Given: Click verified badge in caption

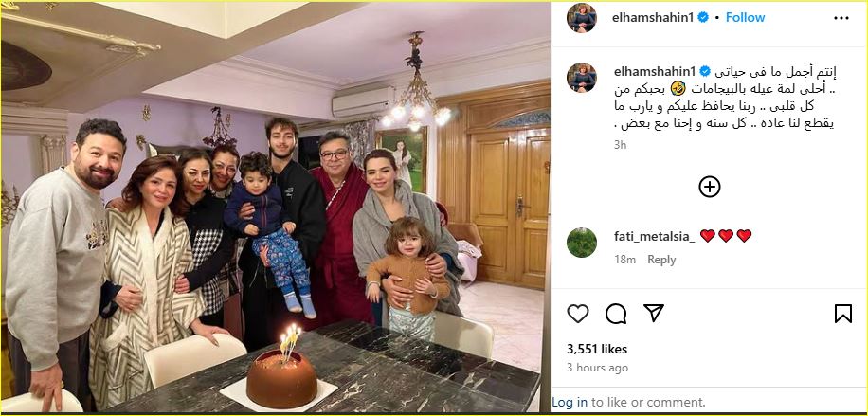Looking at the screenshot, I should tap(705, 71).
